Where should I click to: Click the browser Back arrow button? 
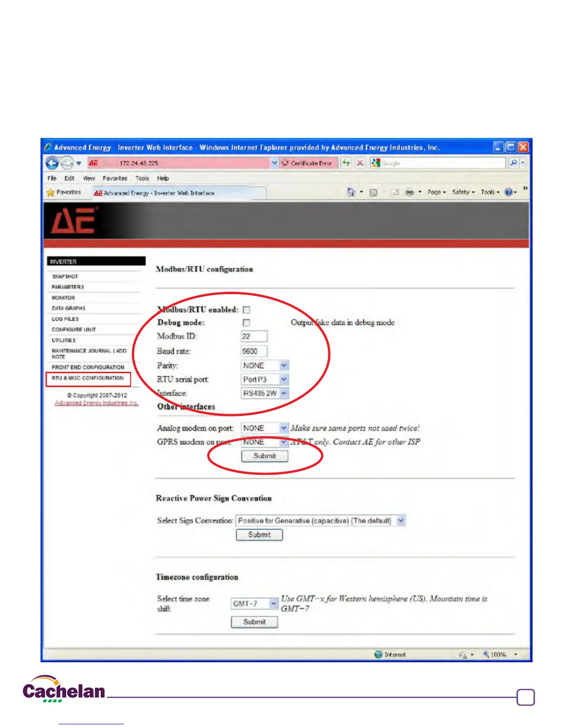click(52, 163)
